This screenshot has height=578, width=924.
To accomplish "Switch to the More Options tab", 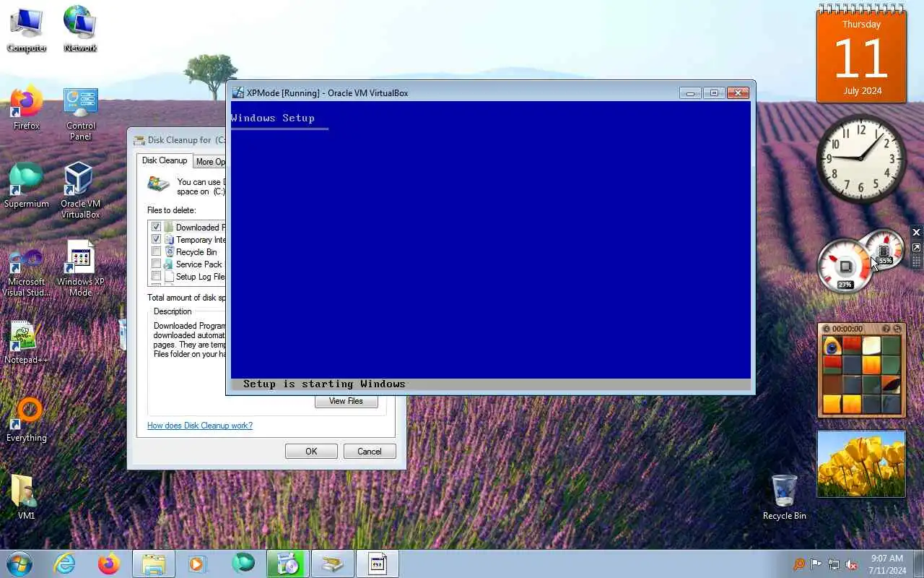I will tap(210, 162).
